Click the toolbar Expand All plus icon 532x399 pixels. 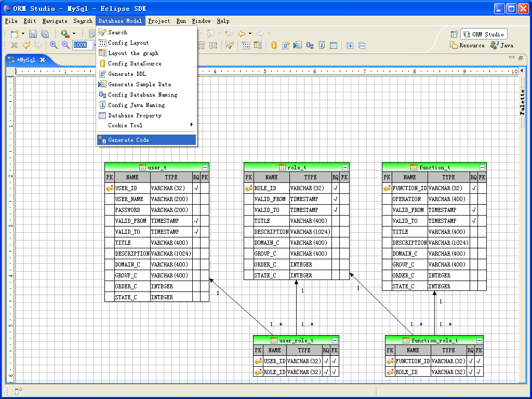click(350, 46)
